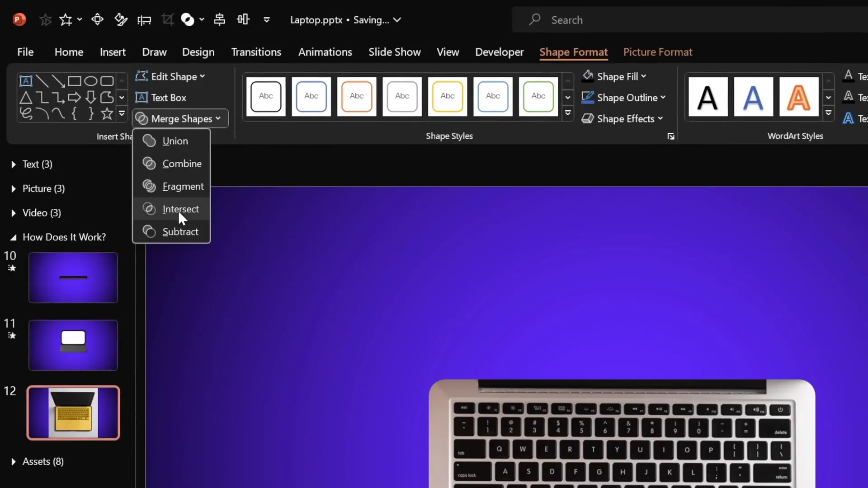Select the Rectangle shape tool

(x=75, y=80)
